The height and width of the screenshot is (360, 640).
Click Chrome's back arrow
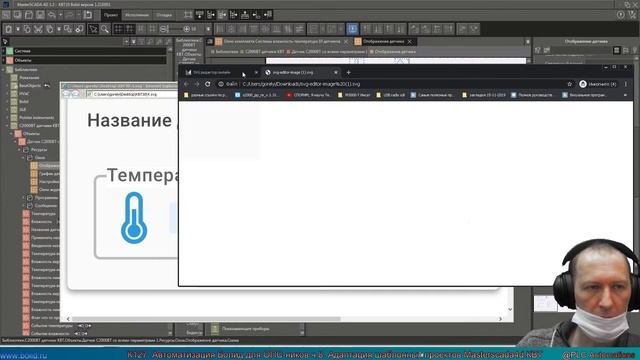(x=186, y=84)
